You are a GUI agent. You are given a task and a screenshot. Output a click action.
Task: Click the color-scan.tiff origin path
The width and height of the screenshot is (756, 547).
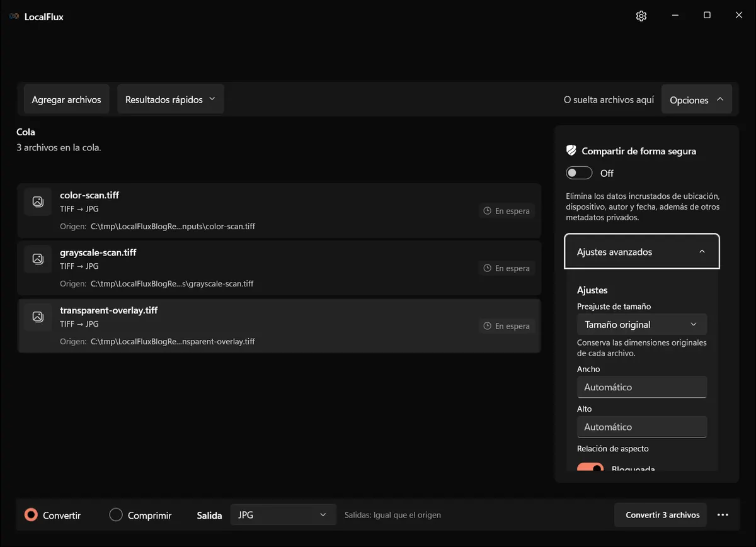(x=173, y=226)
